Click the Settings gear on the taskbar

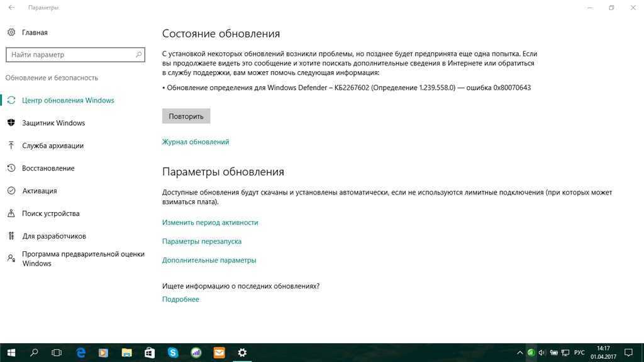[242, 353]
